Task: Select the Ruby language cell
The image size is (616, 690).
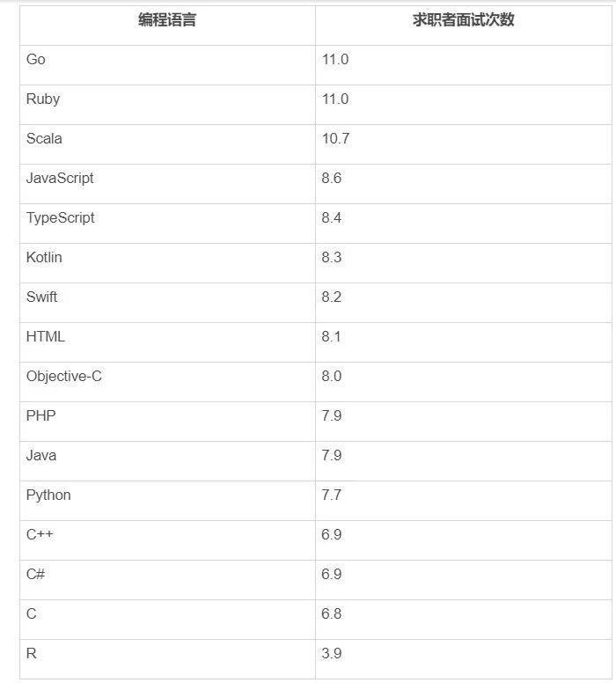Action: click(x=43, y=99)
